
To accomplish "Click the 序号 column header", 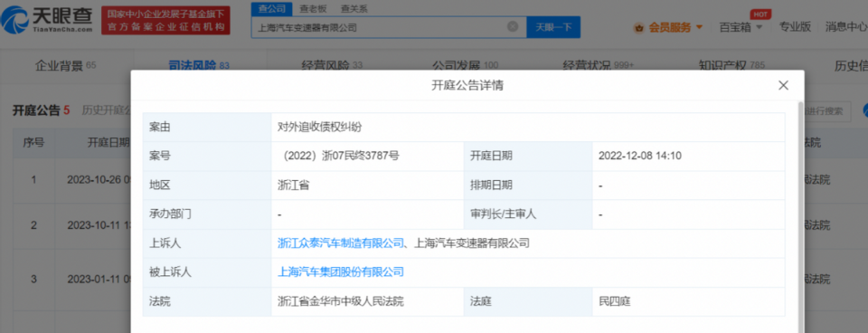I will (33, 142).
